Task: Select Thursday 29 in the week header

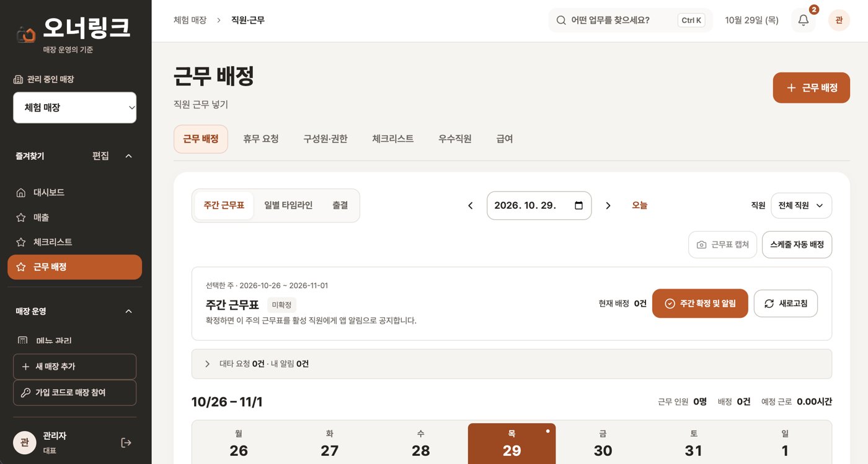Action: pyautogui.click(x=511, y=444)
